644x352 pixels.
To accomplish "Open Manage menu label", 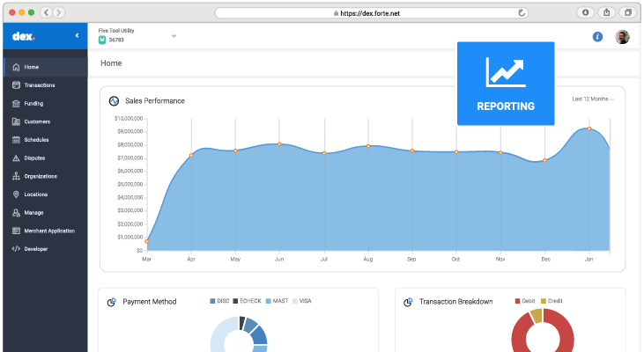I will click(x=33, y=212).
